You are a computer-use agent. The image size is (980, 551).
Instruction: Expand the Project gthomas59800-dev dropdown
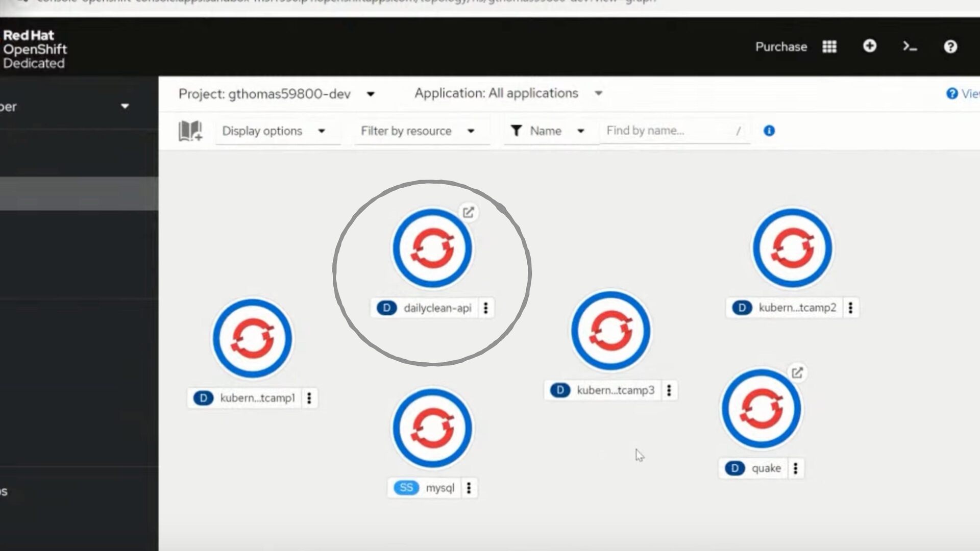coord(277,94)
